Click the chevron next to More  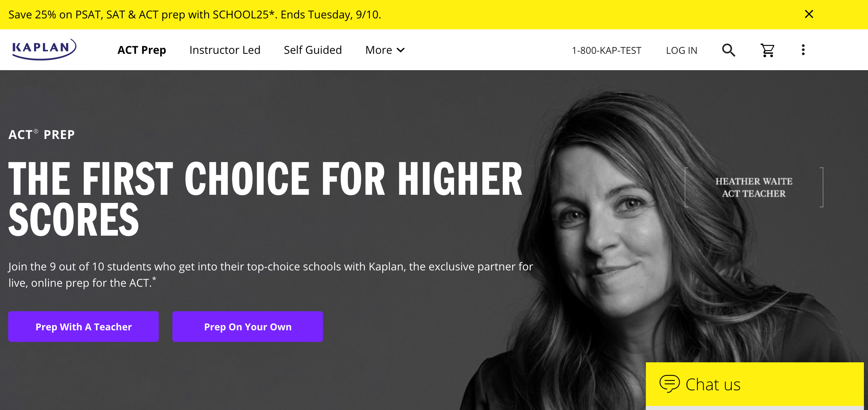[401, 50]
